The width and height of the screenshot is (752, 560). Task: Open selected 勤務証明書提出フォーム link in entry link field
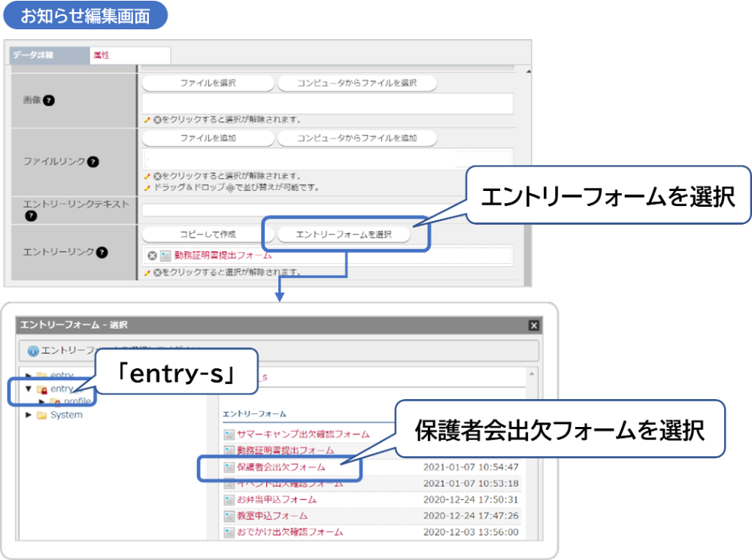[223, 256]
